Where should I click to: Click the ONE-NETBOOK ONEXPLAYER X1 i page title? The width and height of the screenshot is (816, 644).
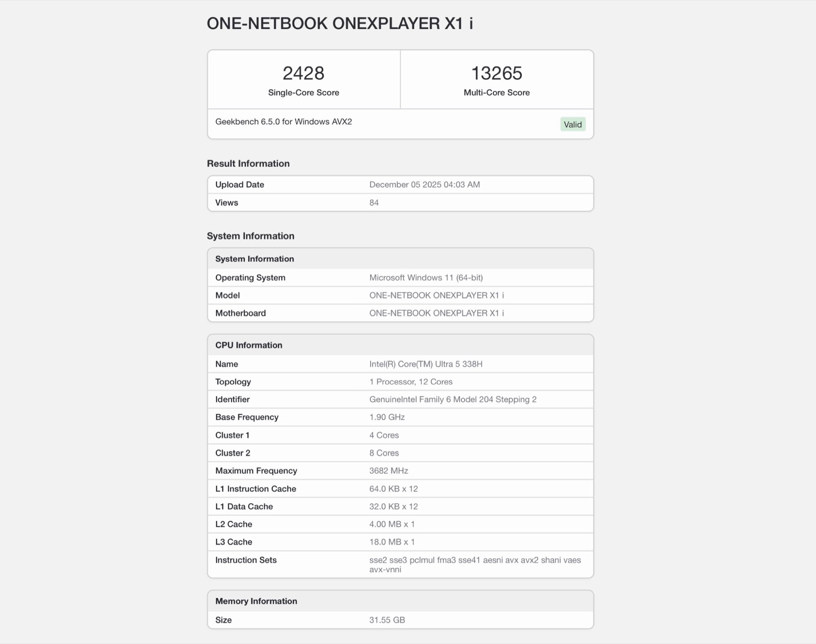pos(339,23)
